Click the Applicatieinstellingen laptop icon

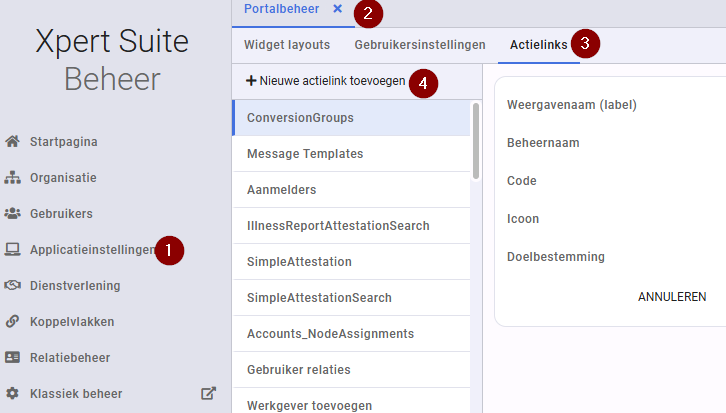[13, 250]
